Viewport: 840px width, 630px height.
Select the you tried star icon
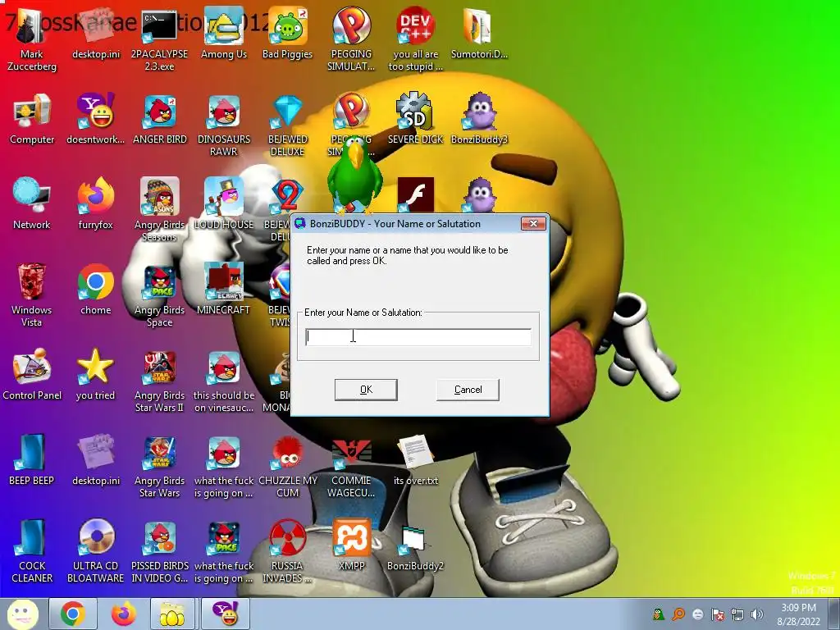[x=95, y=374]
